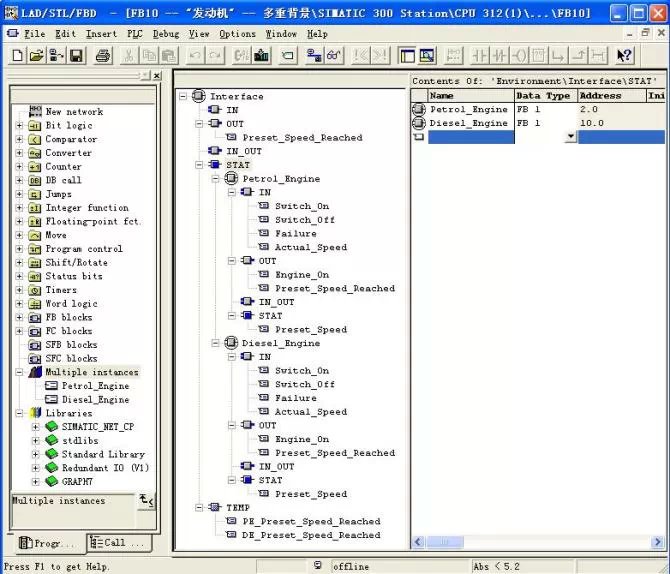The height and width of the screenshot is (574, 670).
Task: Open the Insert menu
Action: click(101, 34)
